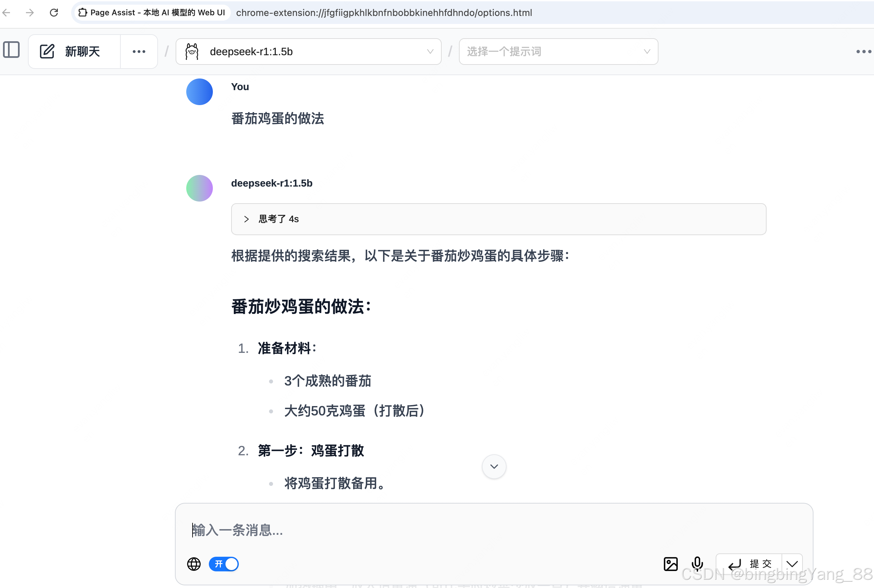The height and width of the screenshot is (588, 874).
Task: Click the 输入一条消息 message input field
Action: tap(488, 530)
